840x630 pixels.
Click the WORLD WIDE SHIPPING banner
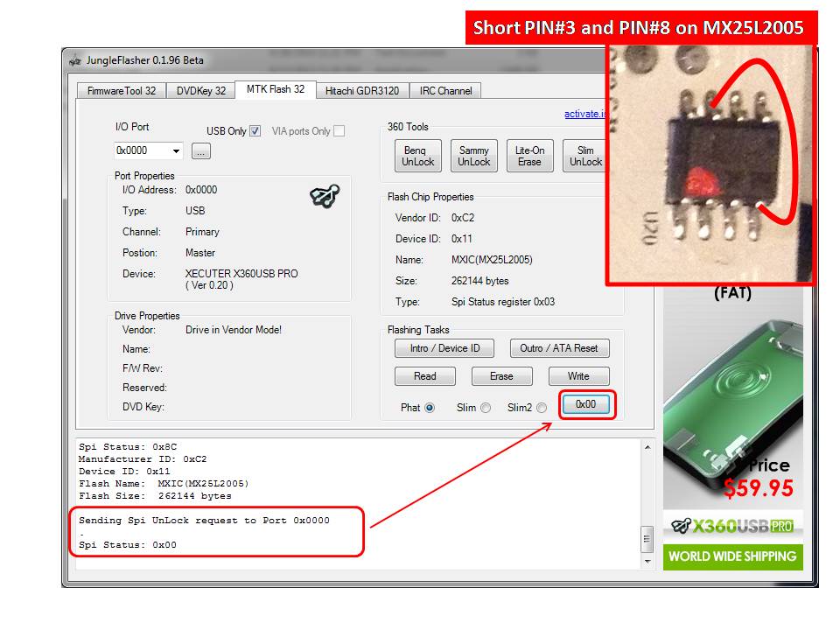733,556
